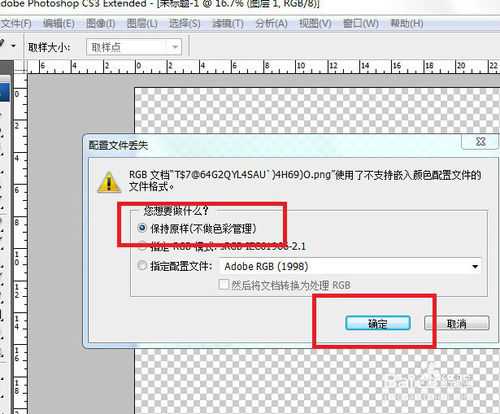The width and height of the screenshot is (500, 414).
Task: Open the eyedropper tool preset arrow
Action: point(14,45)
